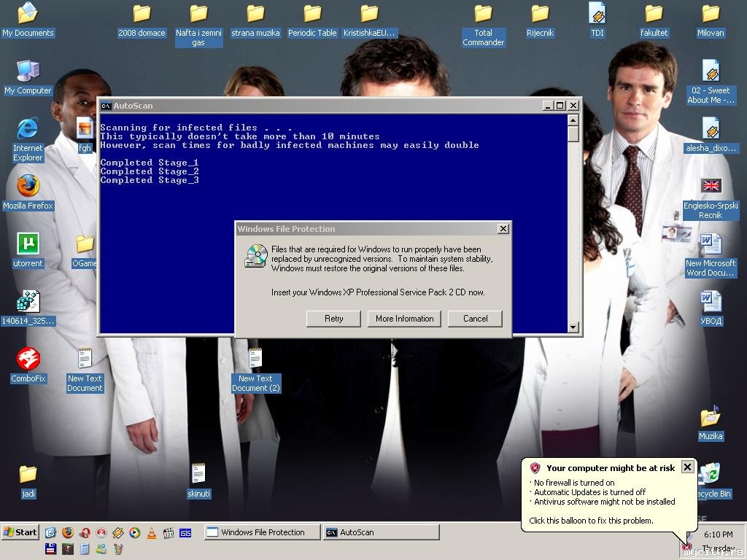The width and height of the screenshot is (747, 560).
Task: Select Internet Explorer desktop icon
Action: tap(28, 140)
